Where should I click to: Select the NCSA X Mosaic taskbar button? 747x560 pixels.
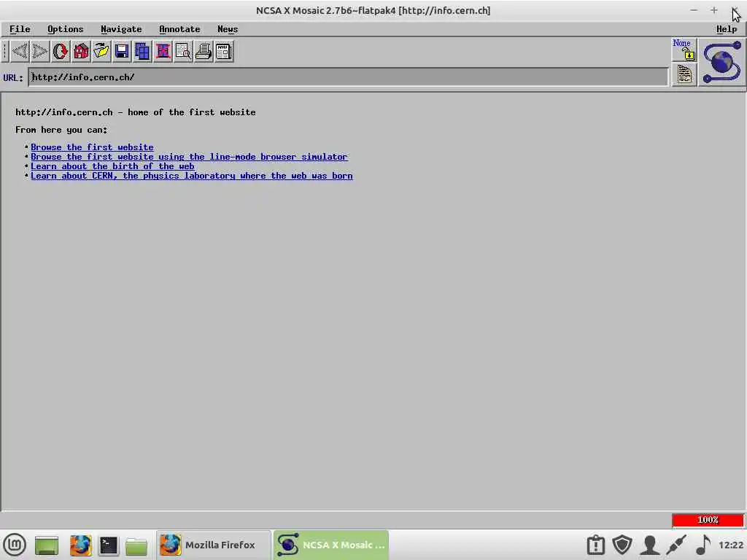click(331, 545)
